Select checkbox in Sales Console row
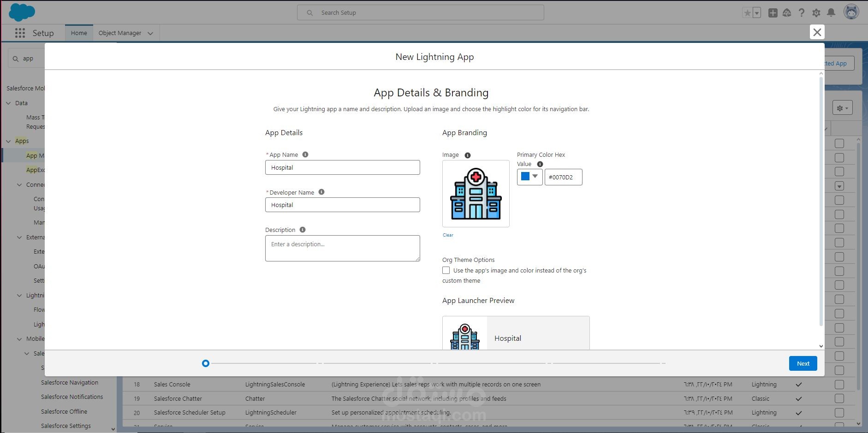 (x=839, y=385)
